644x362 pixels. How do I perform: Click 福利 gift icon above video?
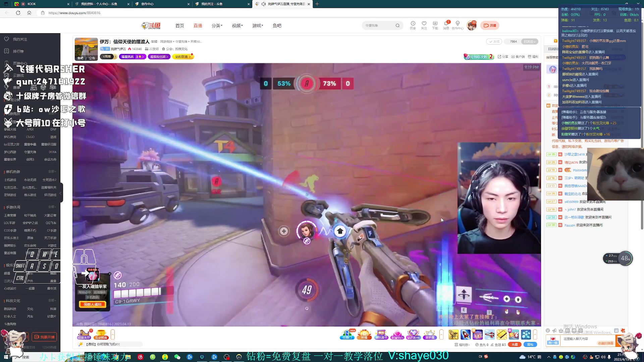click(x=533, y=57)
